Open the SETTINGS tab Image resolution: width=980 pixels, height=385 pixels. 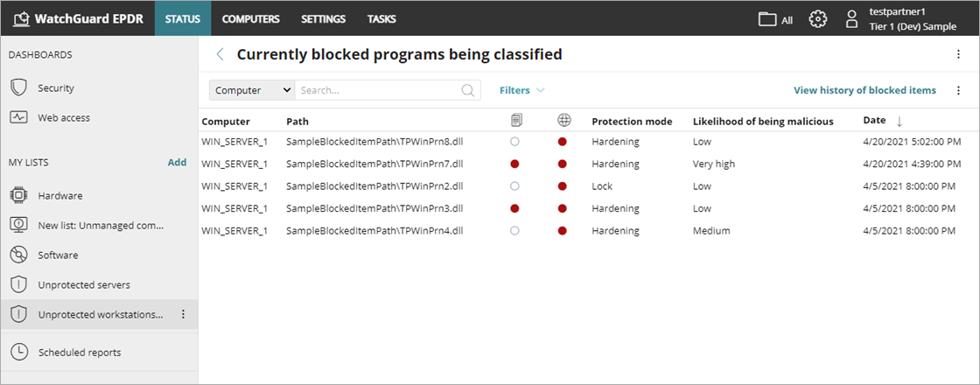point(323,18)
